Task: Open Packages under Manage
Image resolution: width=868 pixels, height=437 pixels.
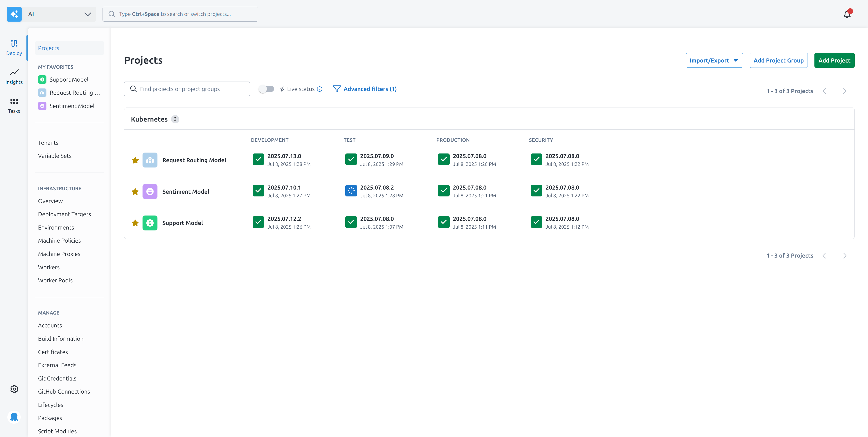Action: [50, 418]
